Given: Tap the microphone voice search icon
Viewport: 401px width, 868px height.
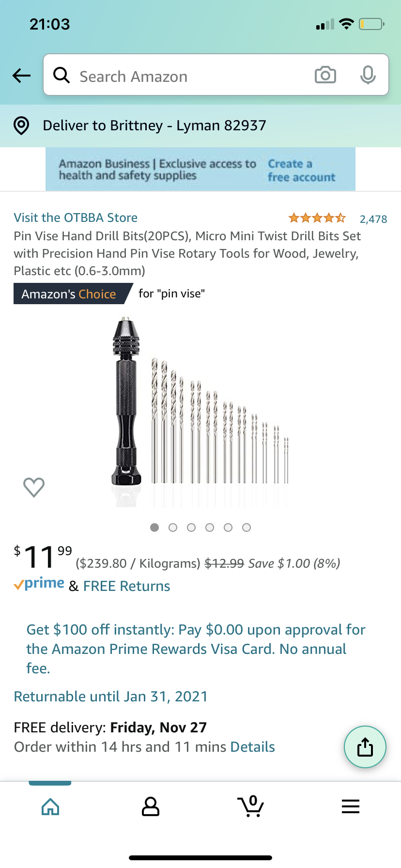Looking at the screenshot, I should pos(368,75).
